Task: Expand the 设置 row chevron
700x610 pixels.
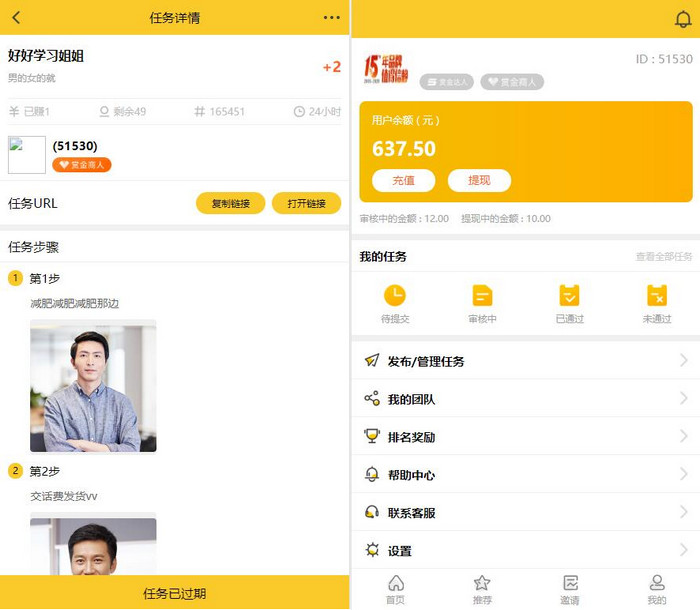Action: click(x=683, y=550)
